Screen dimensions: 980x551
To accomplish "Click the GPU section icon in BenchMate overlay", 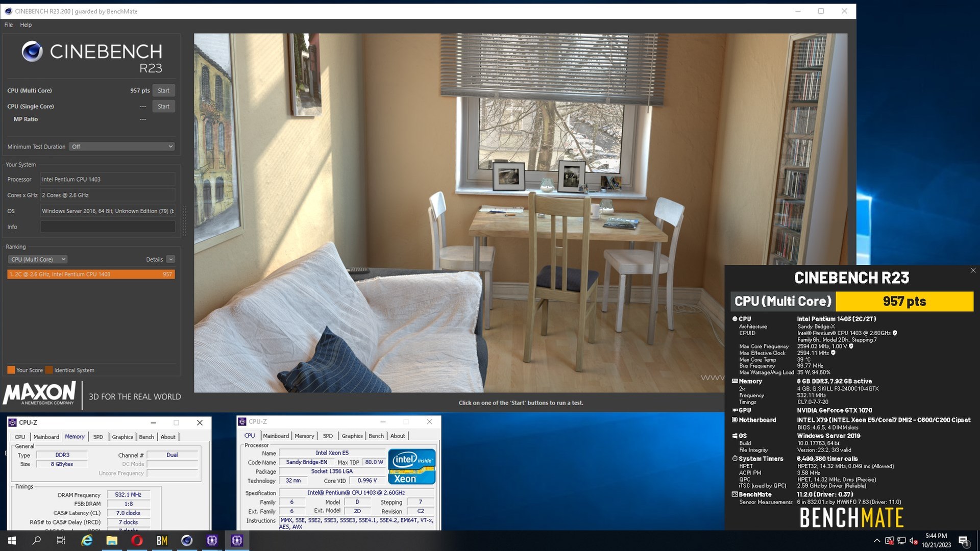I will click(x=735, y=410).
